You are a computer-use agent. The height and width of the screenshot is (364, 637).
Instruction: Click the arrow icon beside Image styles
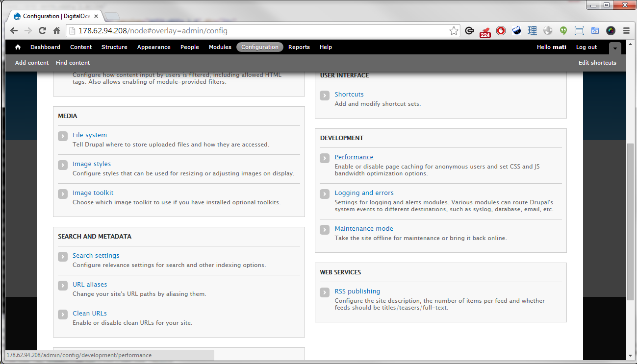(63, 165)
